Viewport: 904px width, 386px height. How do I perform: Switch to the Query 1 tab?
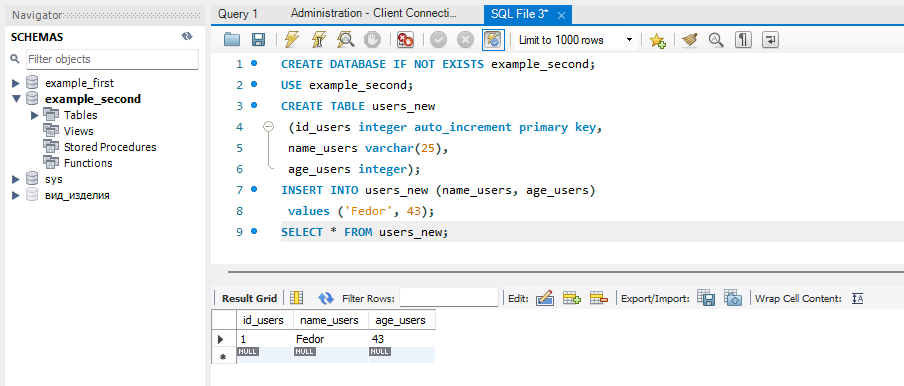[x=238, y=14]
